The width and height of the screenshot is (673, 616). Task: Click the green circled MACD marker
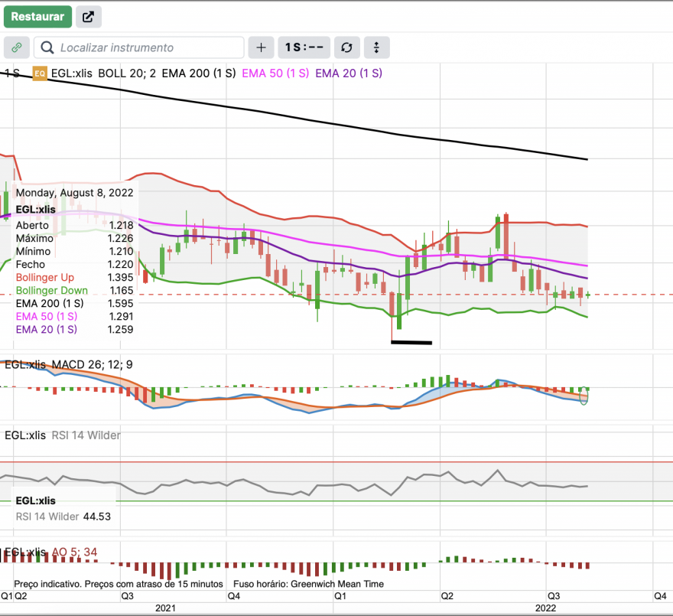click(584, 395)
